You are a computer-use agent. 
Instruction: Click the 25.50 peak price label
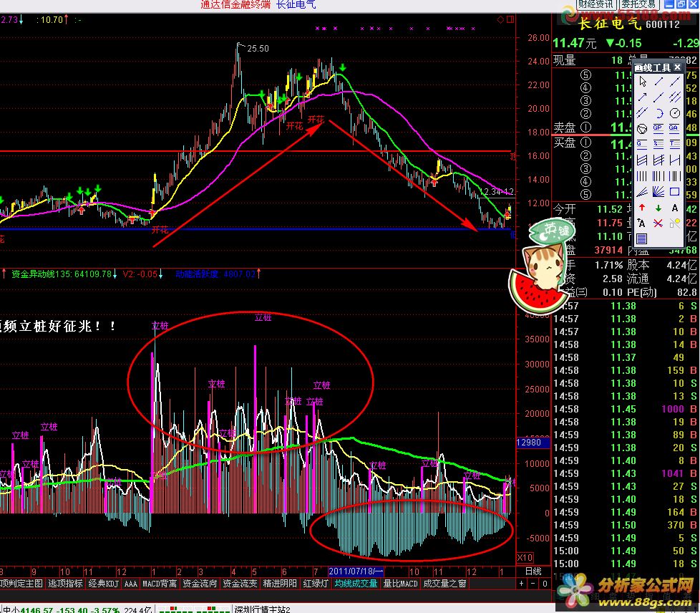pos(258,48)
